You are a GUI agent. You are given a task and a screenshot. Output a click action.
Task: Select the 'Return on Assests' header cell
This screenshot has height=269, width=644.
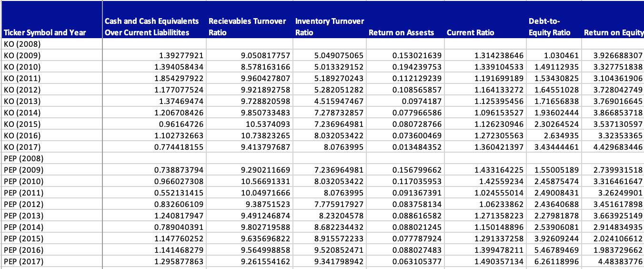(x=405, y=20)
